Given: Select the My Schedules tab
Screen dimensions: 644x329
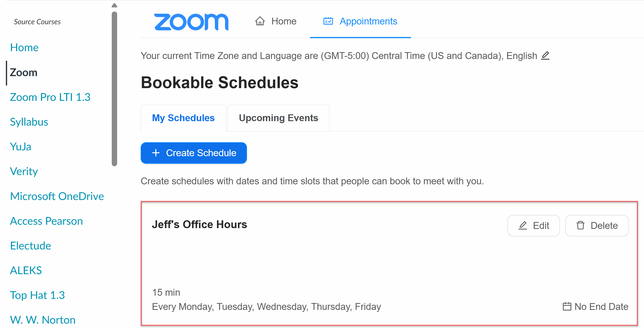Looking at the screenshot, I should pyautogui.click(x=183, y=118).
